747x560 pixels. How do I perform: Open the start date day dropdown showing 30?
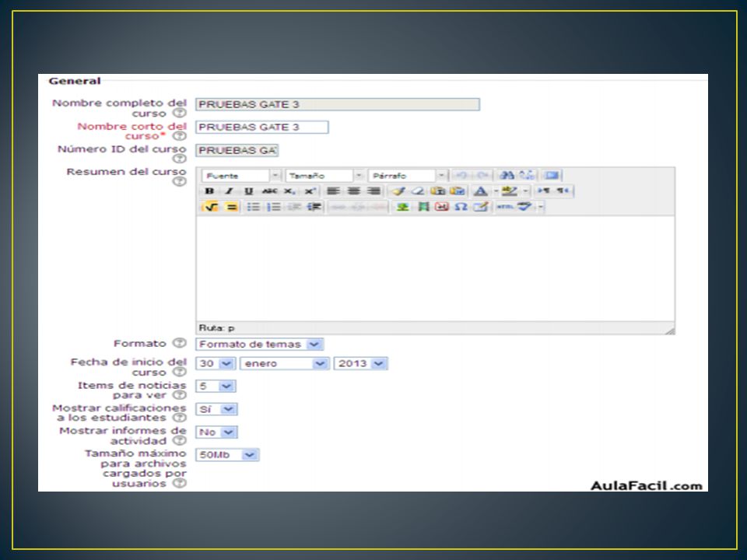coord(216,364)
